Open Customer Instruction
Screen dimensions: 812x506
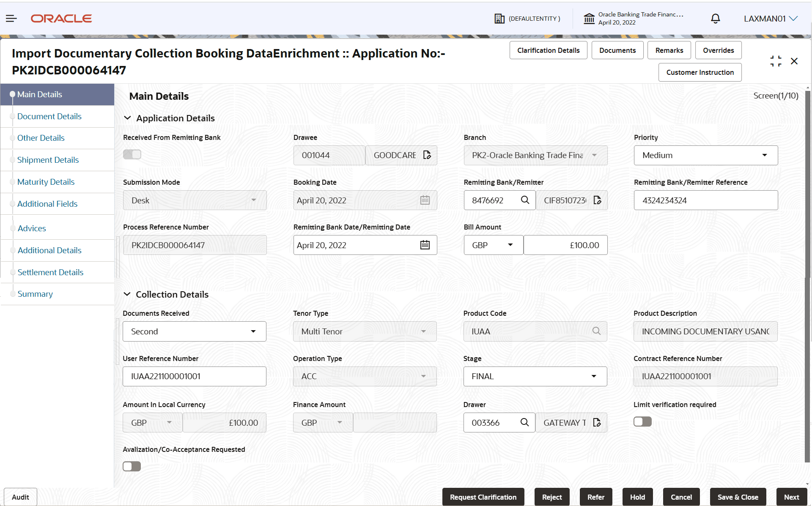coord(700,72)
